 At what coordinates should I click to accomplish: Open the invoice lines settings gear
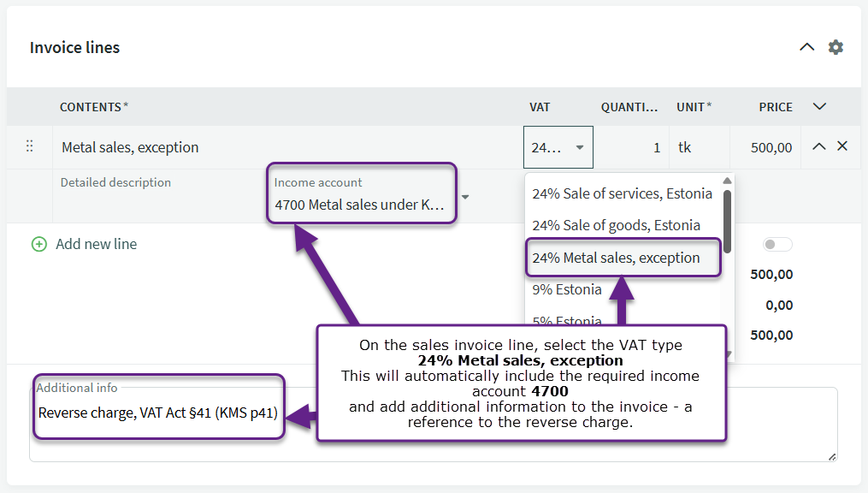tap(836, 47)
